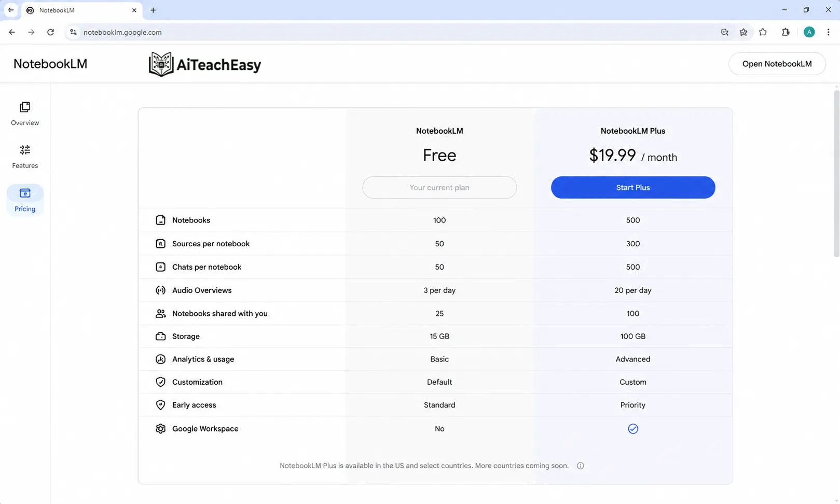Click the '100 GB' storage value
Screen dimensions: 840x504
point(633,337)
